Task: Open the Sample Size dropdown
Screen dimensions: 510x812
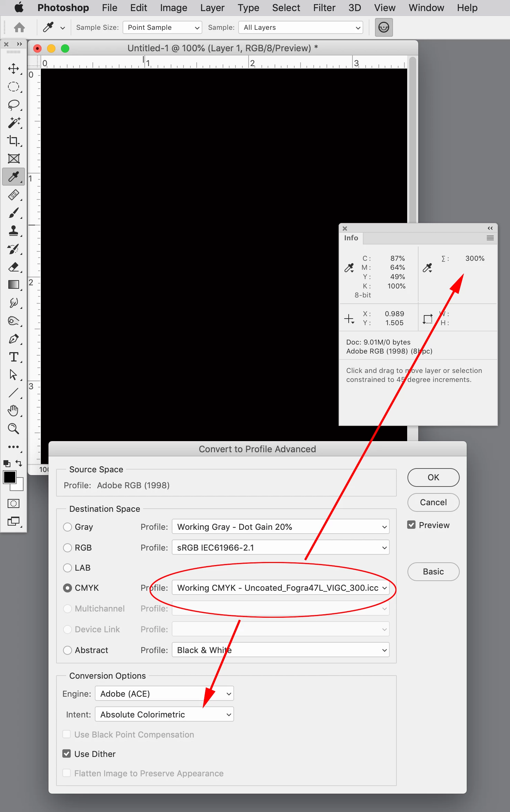Action: [162, 27]
